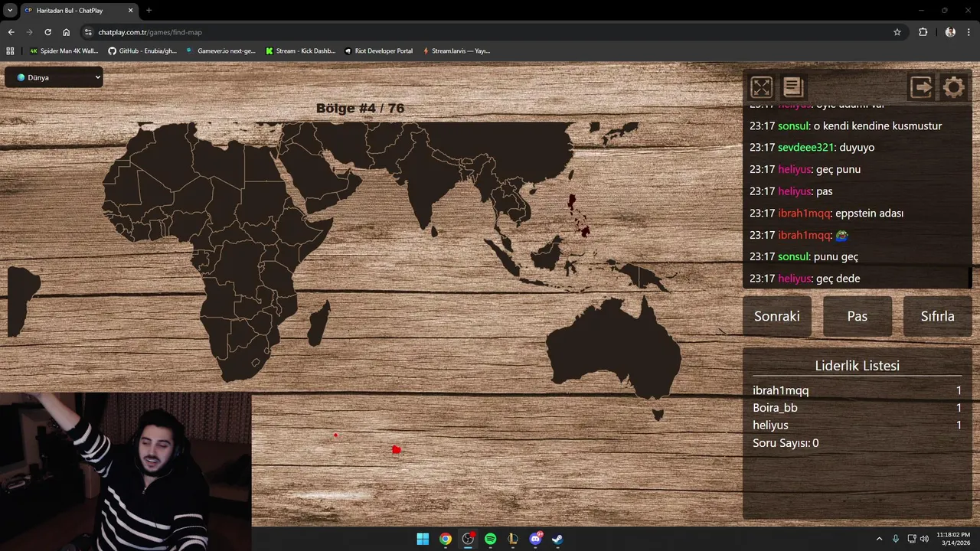The width and height of the screenshot is (980, 551).
Task: View site information icon in address bar
Action: coord(88,32)
